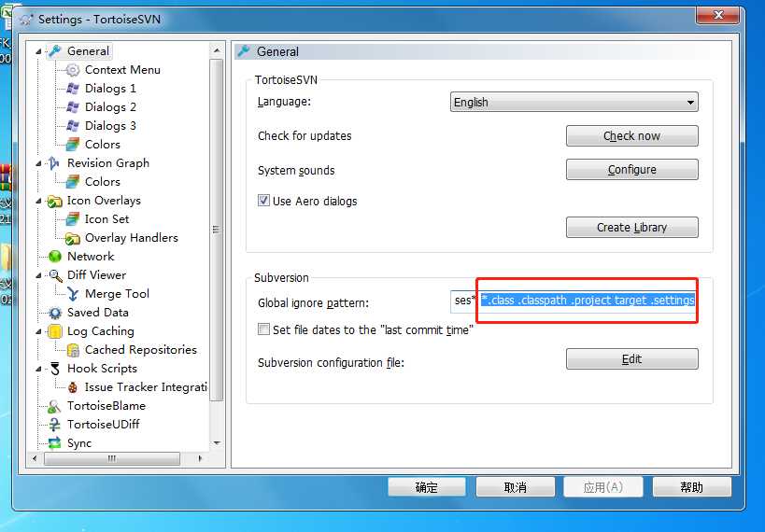Click tree horizontal scrollbar left arrow
This screenshot has width=765, height=532.
(35, 459)
